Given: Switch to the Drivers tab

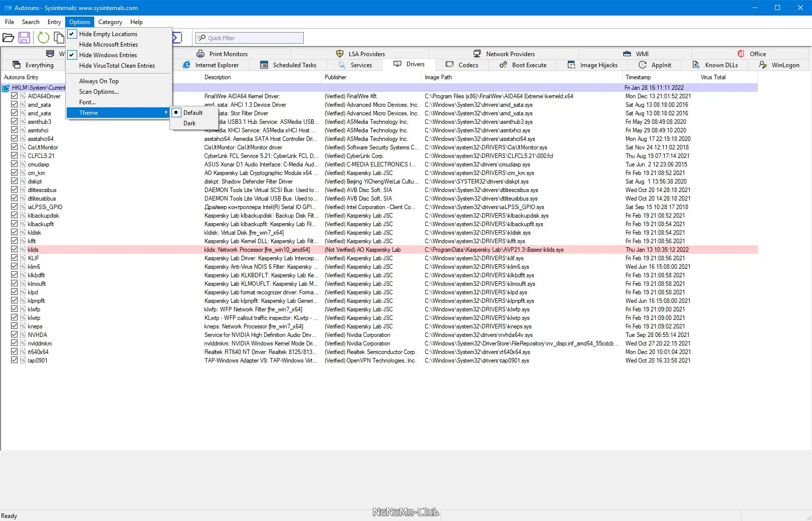Looking at the screenshot, I should [x=409, y=64].
